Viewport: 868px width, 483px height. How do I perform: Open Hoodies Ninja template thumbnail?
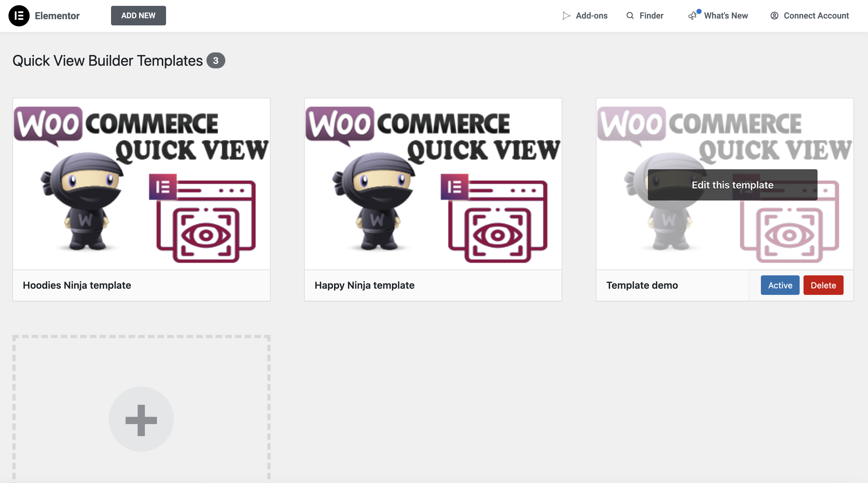[141, 184]
